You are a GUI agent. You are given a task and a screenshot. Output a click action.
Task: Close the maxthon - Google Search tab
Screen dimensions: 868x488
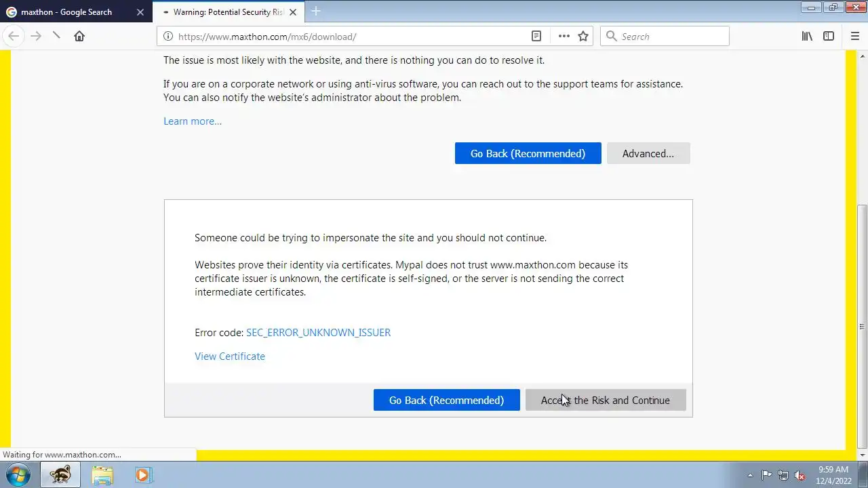[x=140, y=12]
